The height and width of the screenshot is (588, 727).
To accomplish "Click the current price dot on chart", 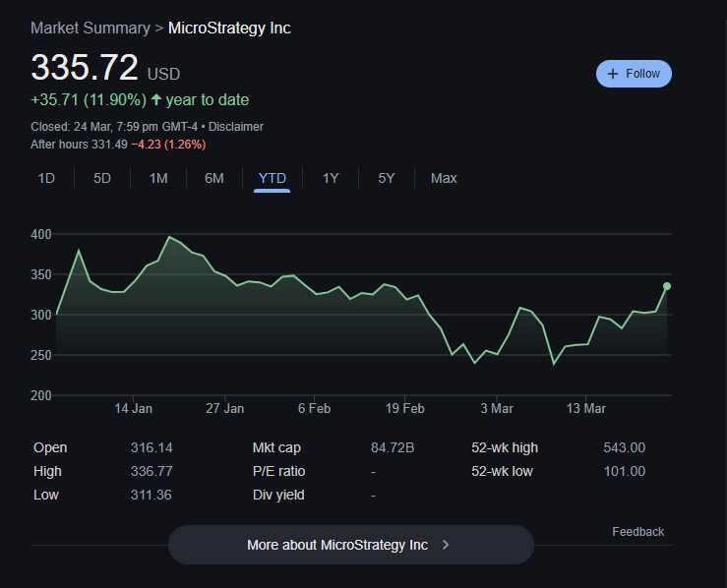I will 667,286.
